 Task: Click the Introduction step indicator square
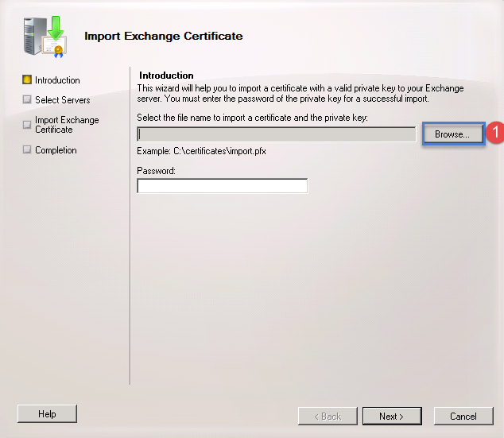pos(27,79)
